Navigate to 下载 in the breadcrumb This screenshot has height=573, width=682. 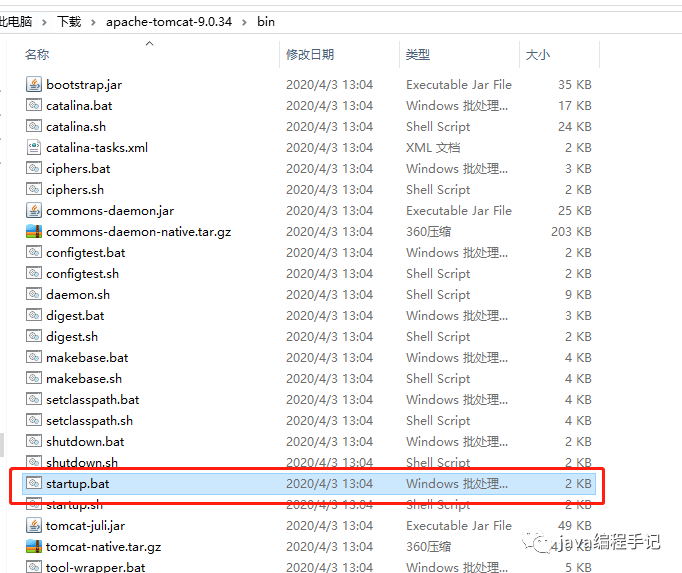(69, 21)
